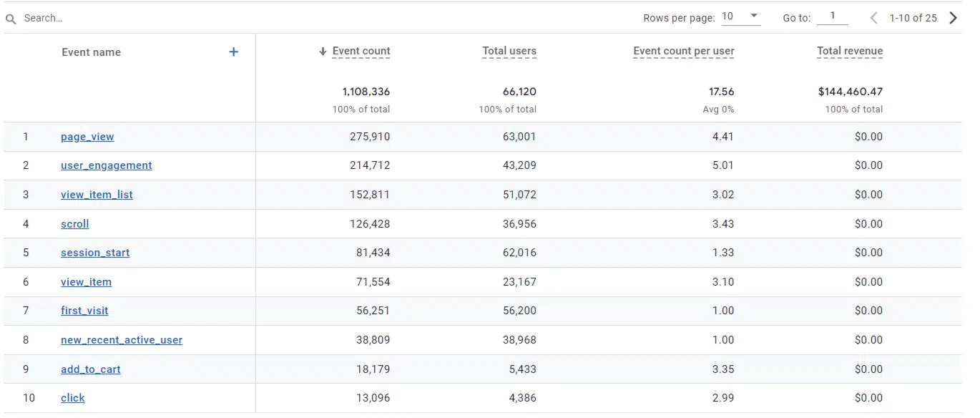Sort by the Event count column header
Image resolution: width=980 pixels, height=418 pixels.
(x=361, y=51)
